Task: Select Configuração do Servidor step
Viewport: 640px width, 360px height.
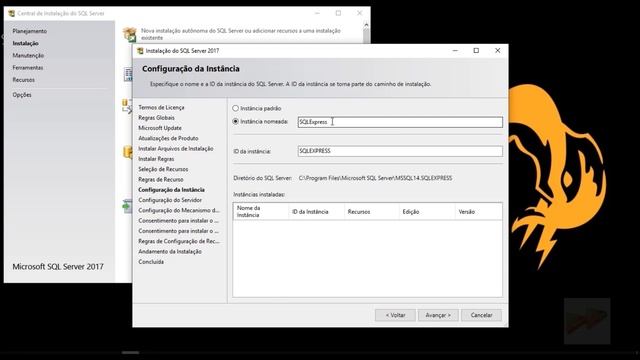Action: point(170,200)
